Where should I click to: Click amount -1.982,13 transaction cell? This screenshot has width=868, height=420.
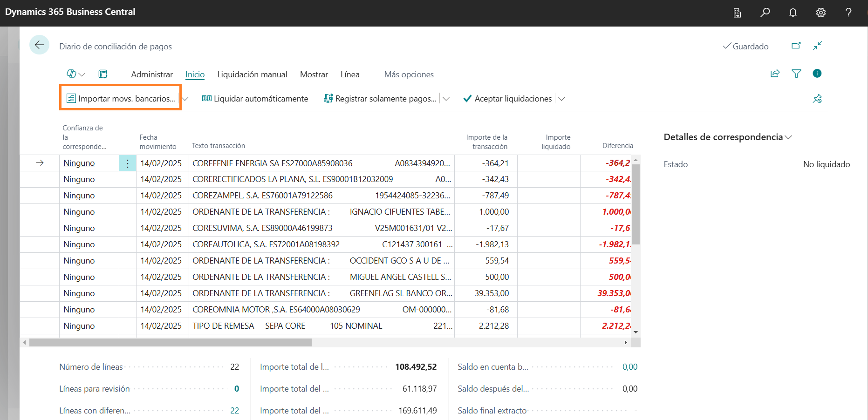point(486,244)
